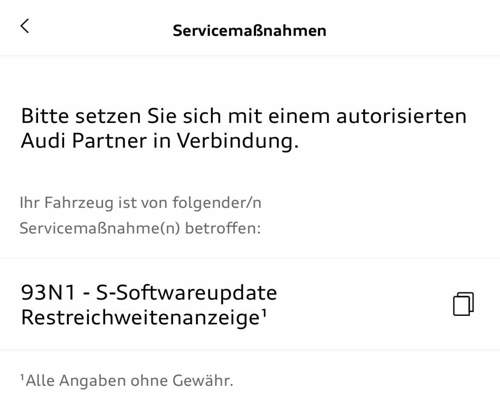The height and width of the screenshot is (411, 500).
Task: Click the '93N1' code text
Action: coord(48,293)
